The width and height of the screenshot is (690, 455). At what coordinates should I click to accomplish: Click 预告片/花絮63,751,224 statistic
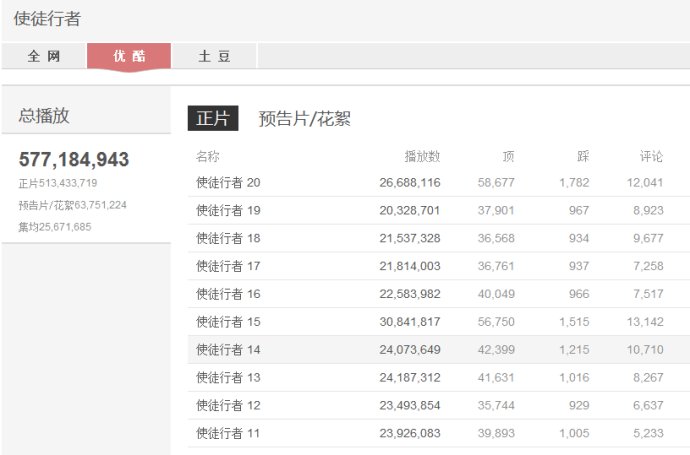(x=73, y=205)
